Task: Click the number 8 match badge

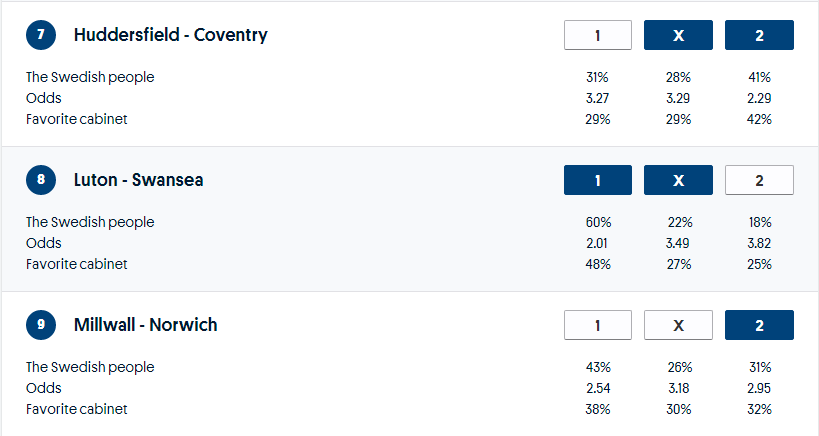Action: [40, 181]
